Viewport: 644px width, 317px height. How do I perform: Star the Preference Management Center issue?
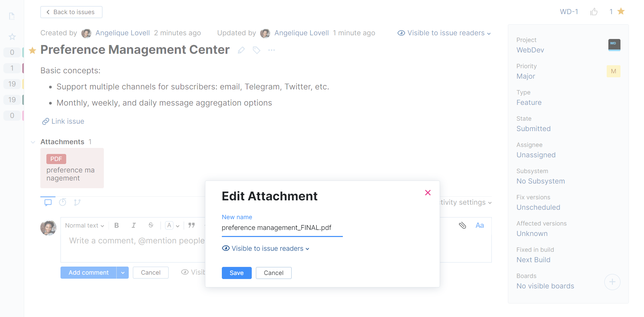(x=32, y=50)
